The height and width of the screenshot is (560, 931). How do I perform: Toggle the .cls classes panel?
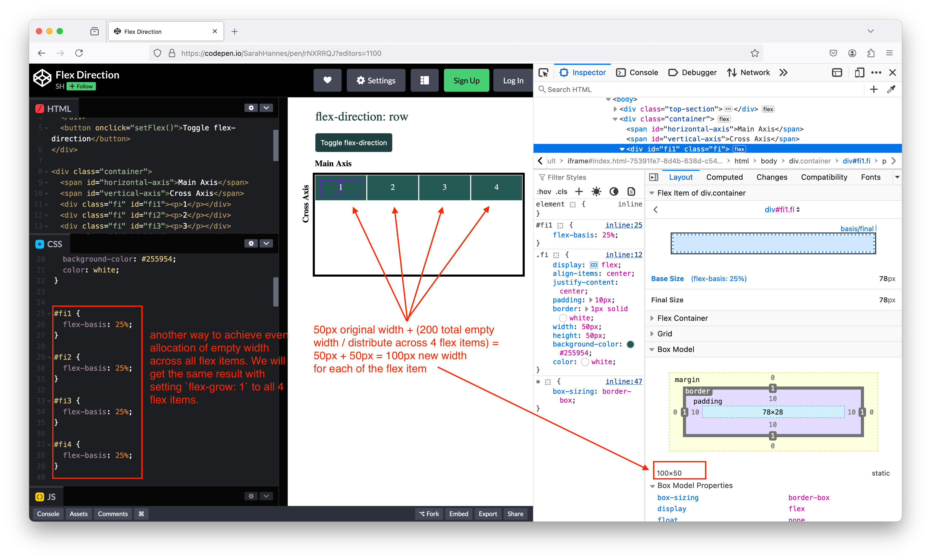click(x=562, y=192)
